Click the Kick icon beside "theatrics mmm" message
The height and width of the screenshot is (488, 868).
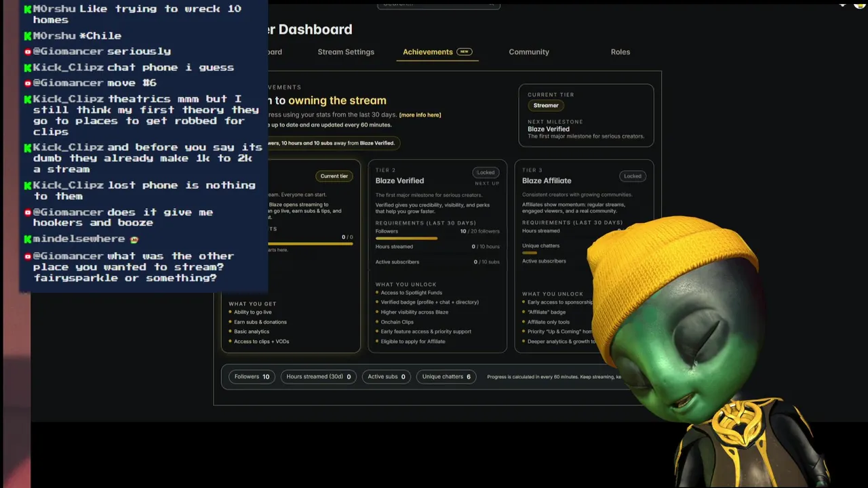click(28, 100)
